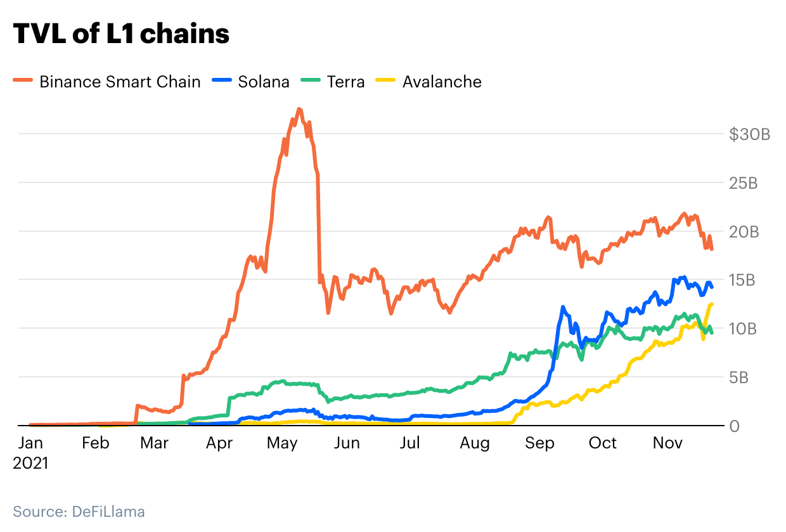Click the Jan 2021 x-axis label
This screenshot has width=786, height=532.
[30, 453]
